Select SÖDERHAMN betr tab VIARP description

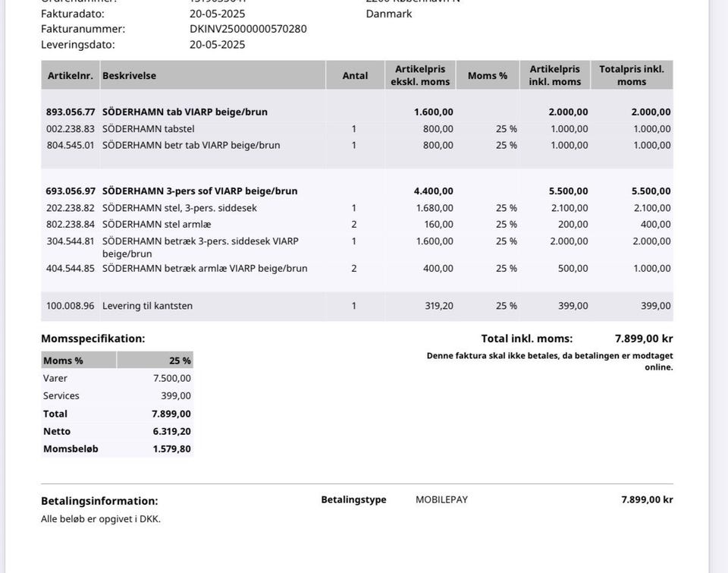(191, 145)
